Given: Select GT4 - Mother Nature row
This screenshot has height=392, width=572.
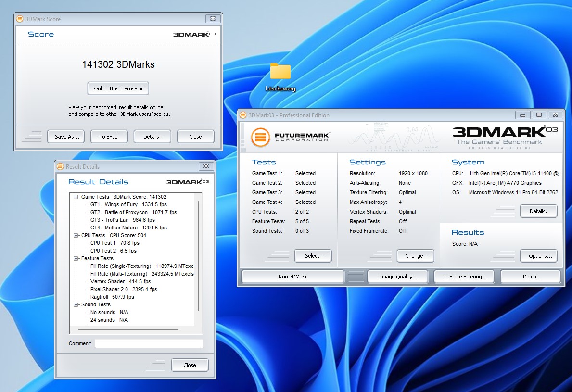Looking at the screenshot, I should [128, 228].
